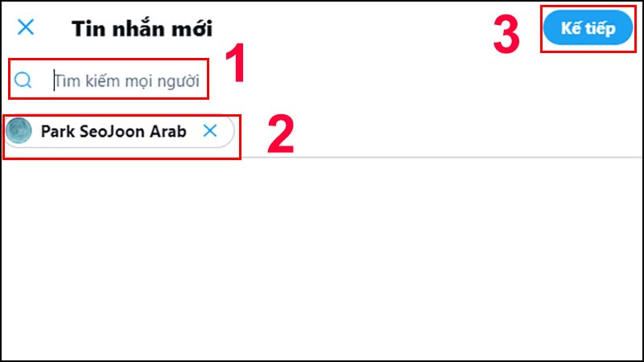Click the magnifier search icon

pos(23,80)
